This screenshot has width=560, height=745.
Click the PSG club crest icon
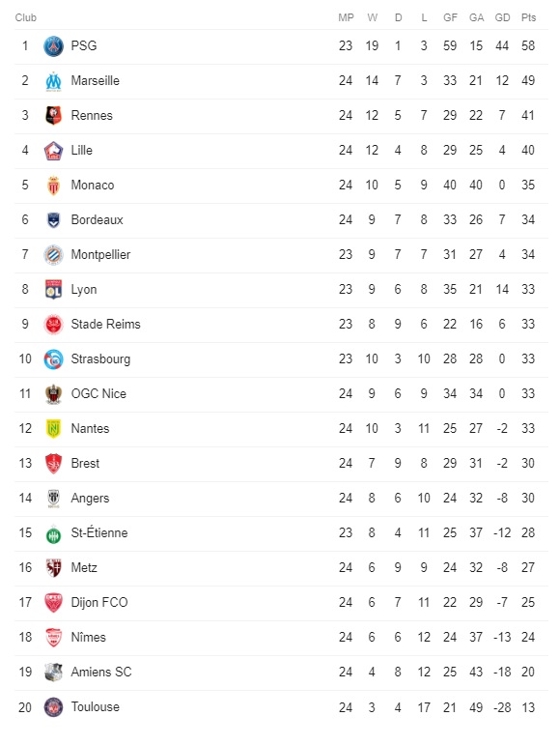point(53,46)
